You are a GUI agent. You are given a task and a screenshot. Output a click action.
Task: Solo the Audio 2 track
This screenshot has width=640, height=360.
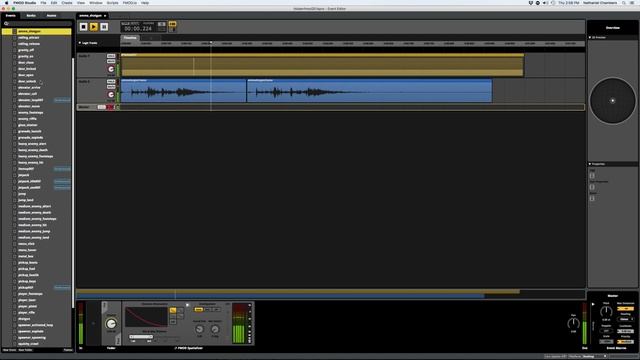tap(111, 81)
